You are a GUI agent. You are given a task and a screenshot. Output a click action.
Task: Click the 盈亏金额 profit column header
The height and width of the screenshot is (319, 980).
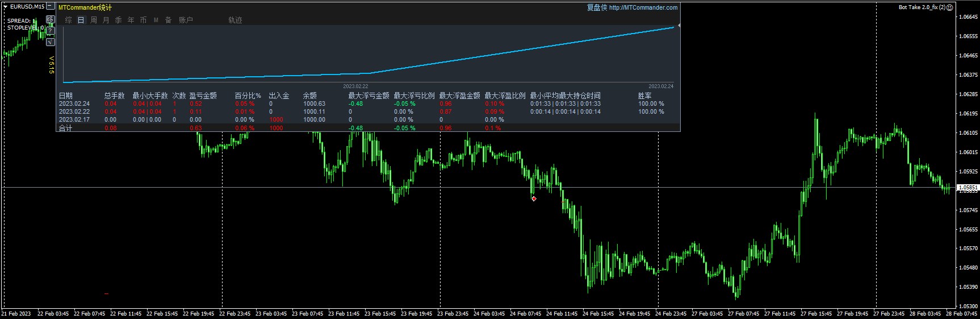(x=203, y=96)
